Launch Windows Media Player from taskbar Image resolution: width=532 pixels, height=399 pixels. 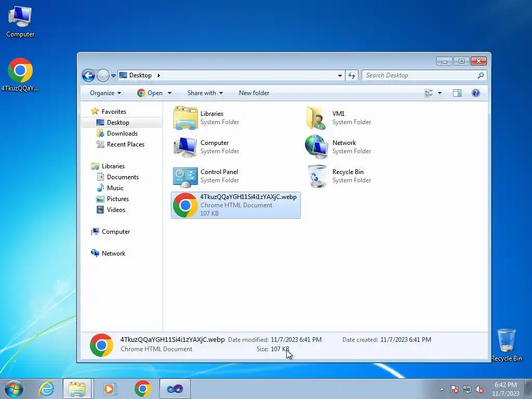click(x=109, y=389)
